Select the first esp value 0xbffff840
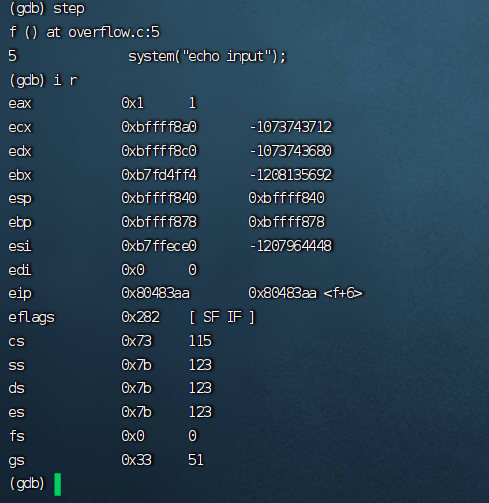 click(x=159, y=198)
